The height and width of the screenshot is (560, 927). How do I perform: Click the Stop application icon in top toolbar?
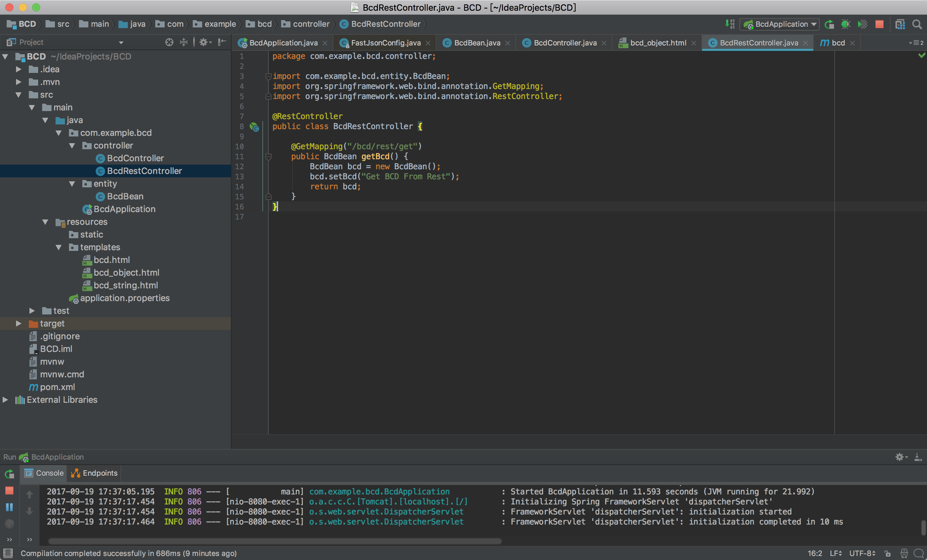(x=879, y=24)
